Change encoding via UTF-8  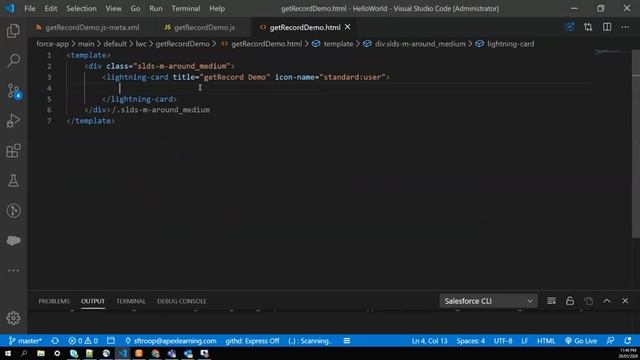click(503, 341)
